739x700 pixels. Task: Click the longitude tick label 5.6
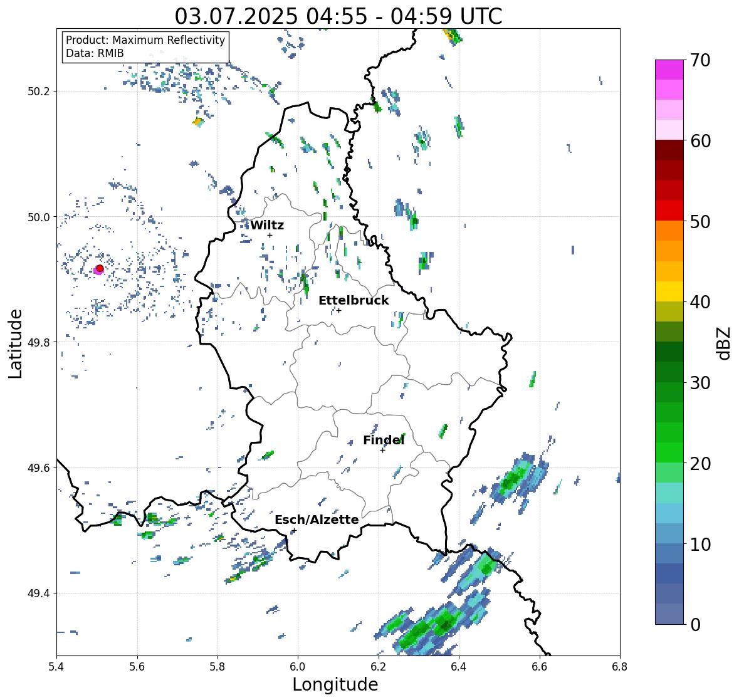click(x=137, y=666)
